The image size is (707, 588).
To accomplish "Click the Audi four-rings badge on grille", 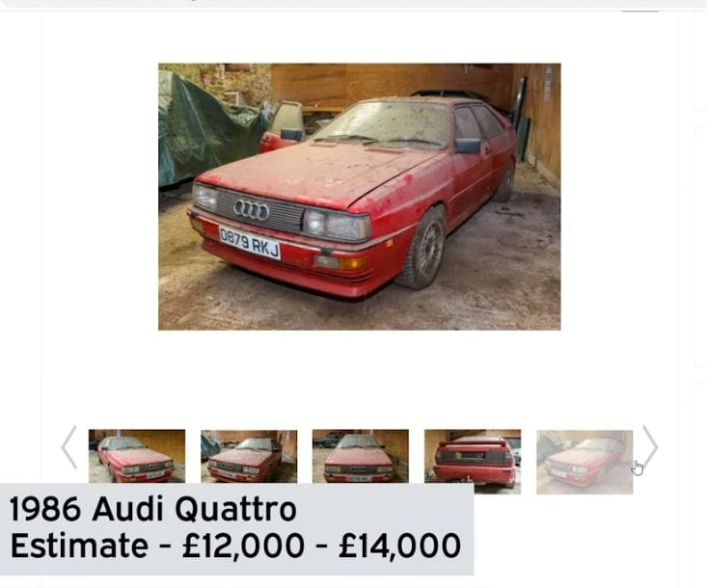I will pos(251,210).
